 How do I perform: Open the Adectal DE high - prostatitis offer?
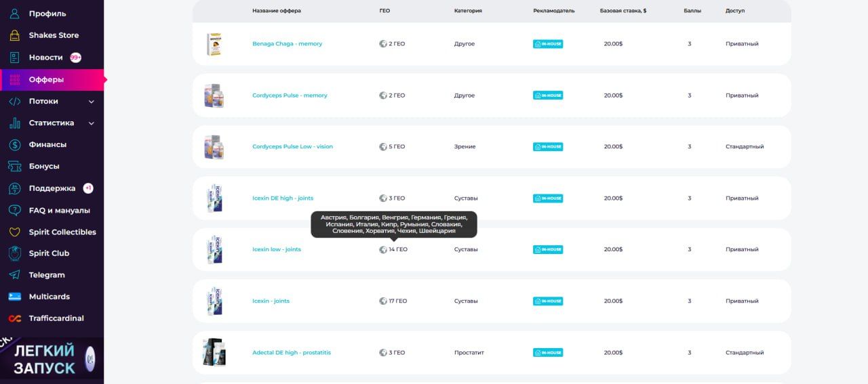coord(292,353)
